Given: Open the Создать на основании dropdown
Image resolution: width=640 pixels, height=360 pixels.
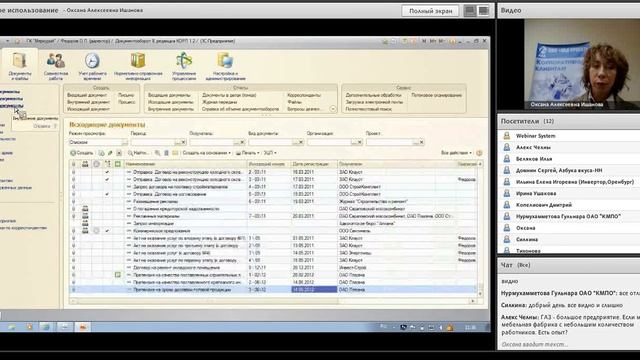Looking at the screenshot, I should coord(206,153).
